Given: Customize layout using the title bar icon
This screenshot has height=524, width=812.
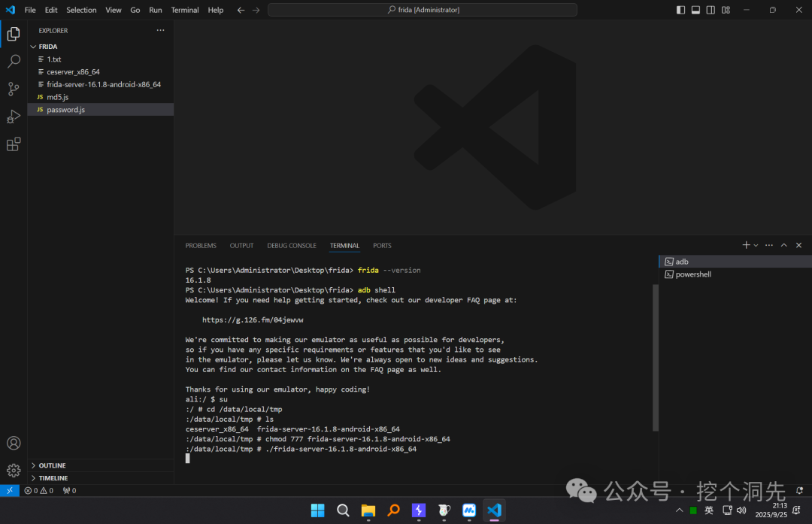Looking at the screenshot, I should point(726,10).
